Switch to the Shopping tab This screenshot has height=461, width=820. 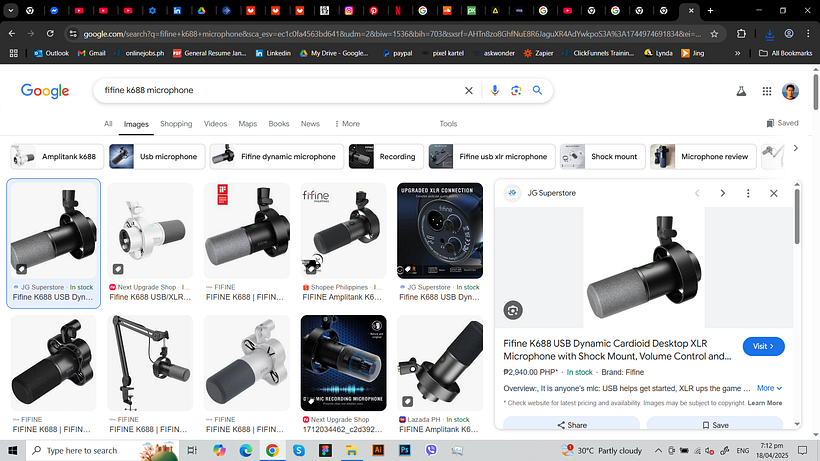pos(176,124)
